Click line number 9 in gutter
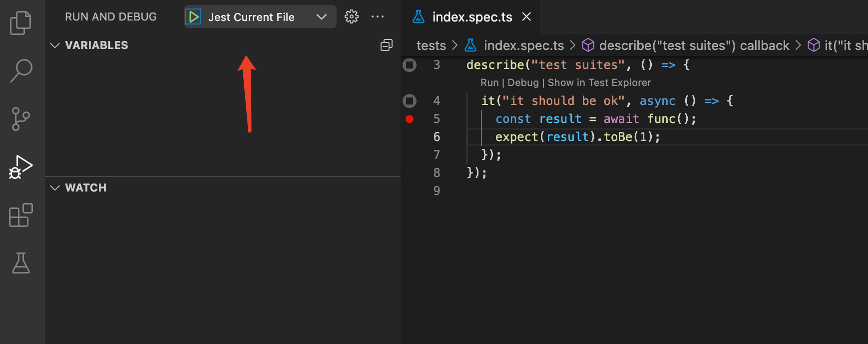This screenshot has width=868, height=344. [x=436, y=191]
